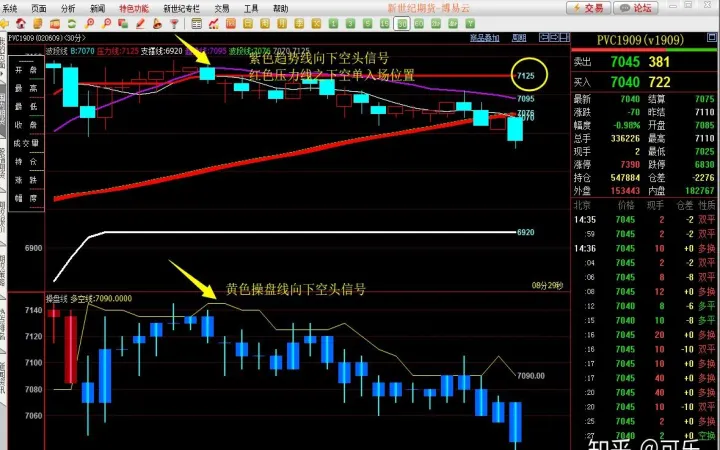Click the 商品叠加 overlay link
The width and height of the screenshot is (720, 450).
[484, 38]
